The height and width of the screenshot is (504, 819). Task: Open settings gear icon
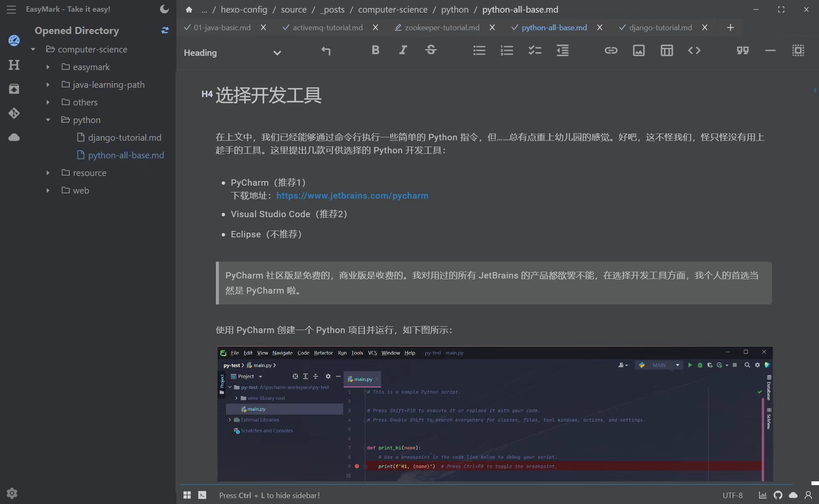coord(12,493)
